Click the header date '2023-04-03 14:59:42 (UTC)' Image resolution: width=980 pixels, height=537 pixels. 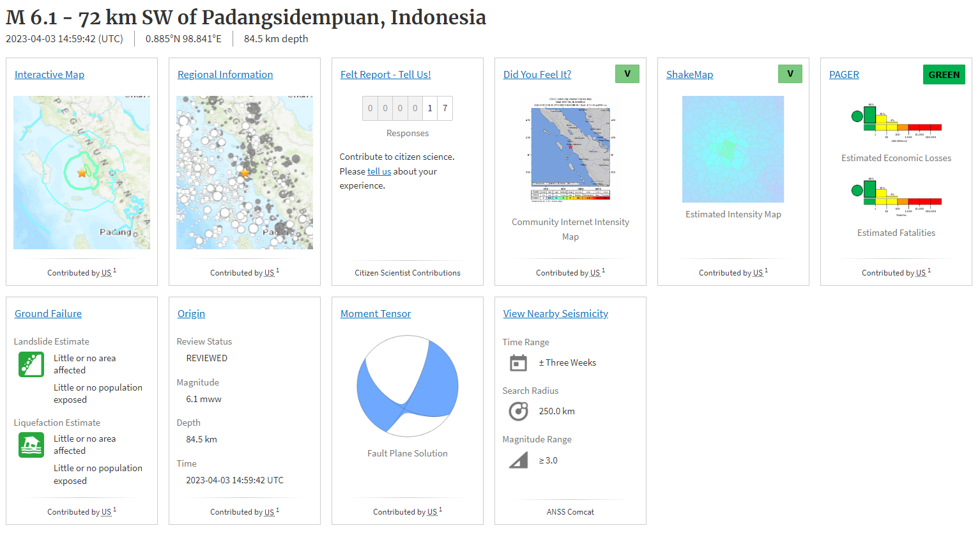click(x=65, y=39)
